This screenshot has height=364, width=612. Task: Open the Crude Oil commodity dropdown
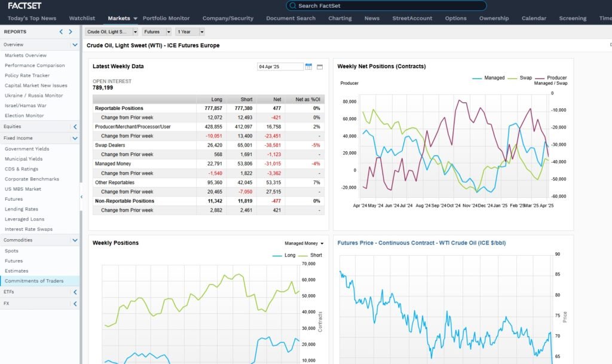[x=112, y=32]
